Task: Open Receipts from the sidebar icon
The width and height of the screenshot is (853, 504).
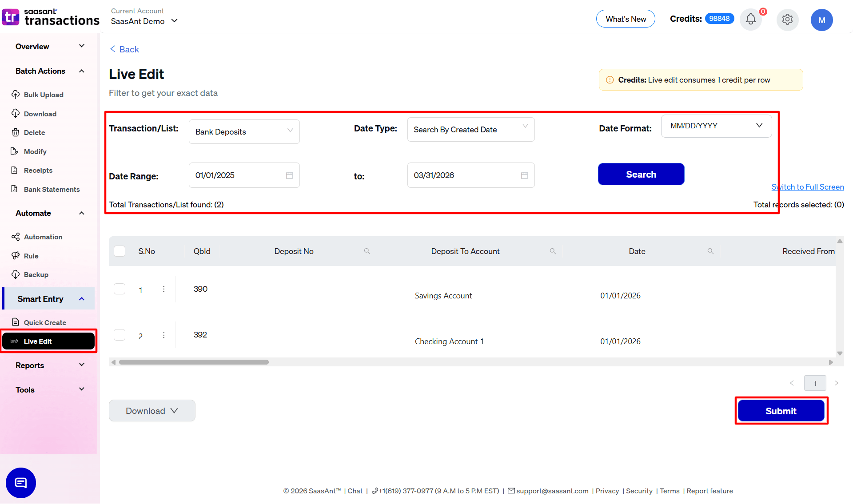Action: point(16,170)
